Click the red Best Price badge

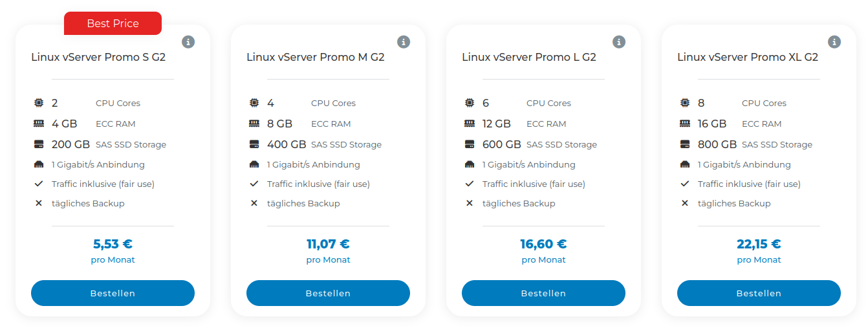tap(113, 23)
